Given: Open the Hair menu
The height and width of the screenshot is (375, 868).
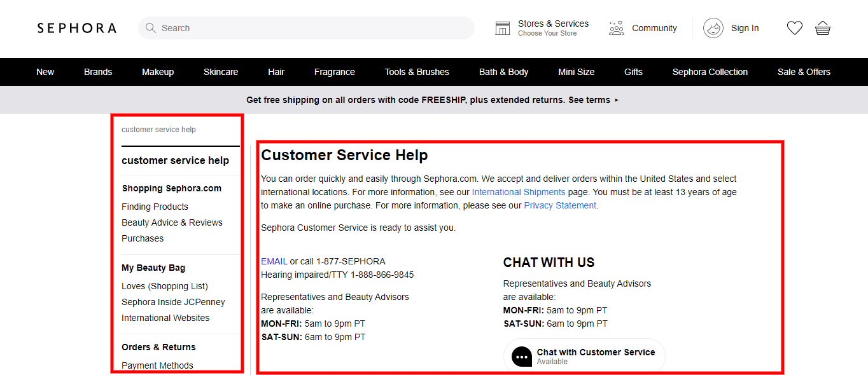Looking at the screenshot, I should (x=276, y=72).
